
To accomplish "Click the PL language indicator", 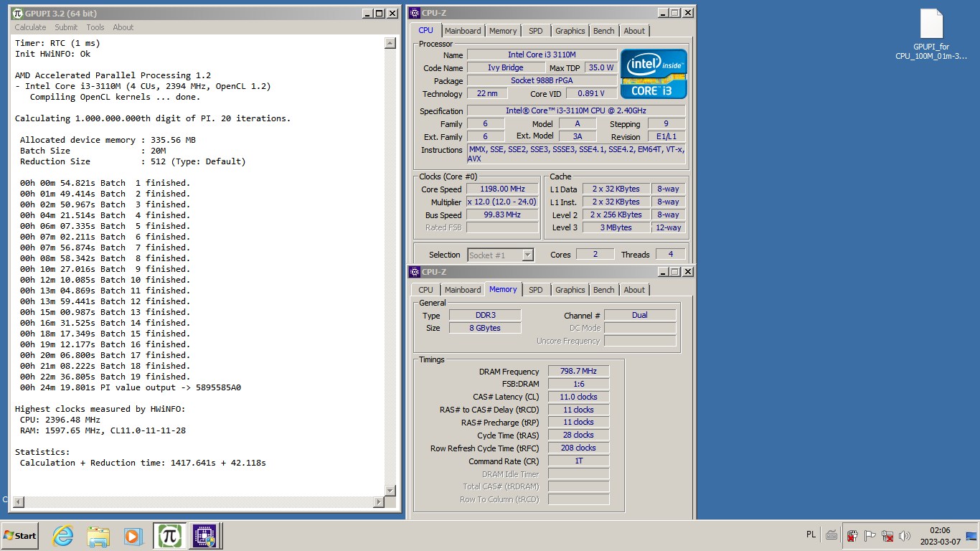I will 811,534.
